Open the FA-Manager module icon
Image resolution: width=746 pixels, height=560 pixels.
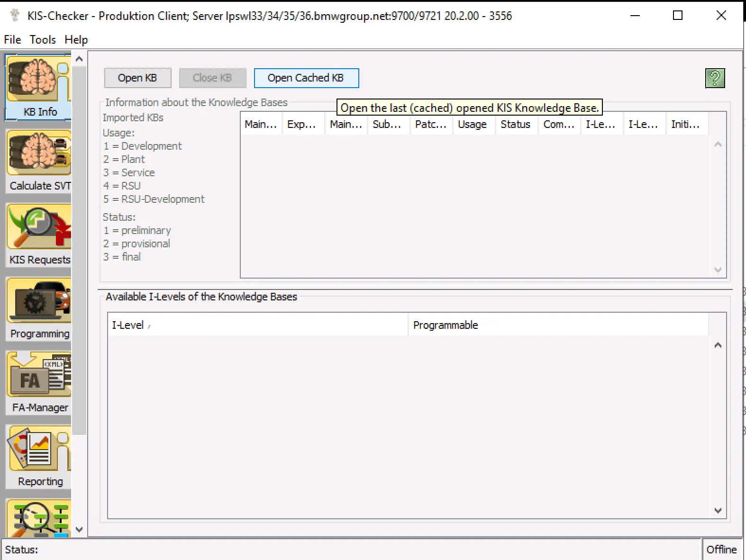point(39,383)
